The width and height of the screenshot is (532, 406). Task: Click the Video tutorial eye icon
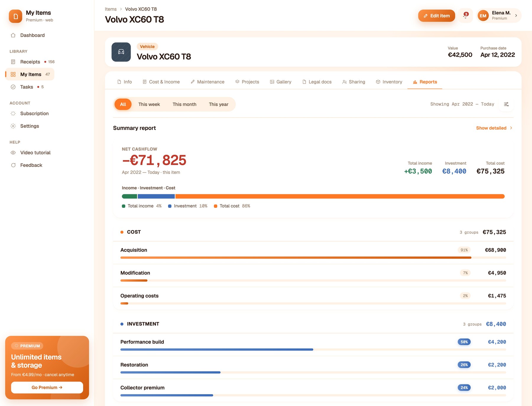13,153
